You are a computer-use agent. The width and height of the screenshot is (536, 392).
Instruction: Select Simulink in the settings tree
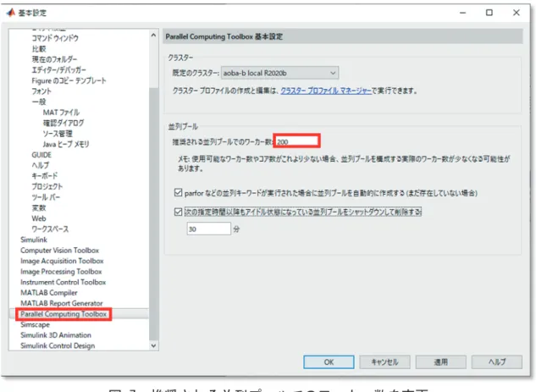34,240
